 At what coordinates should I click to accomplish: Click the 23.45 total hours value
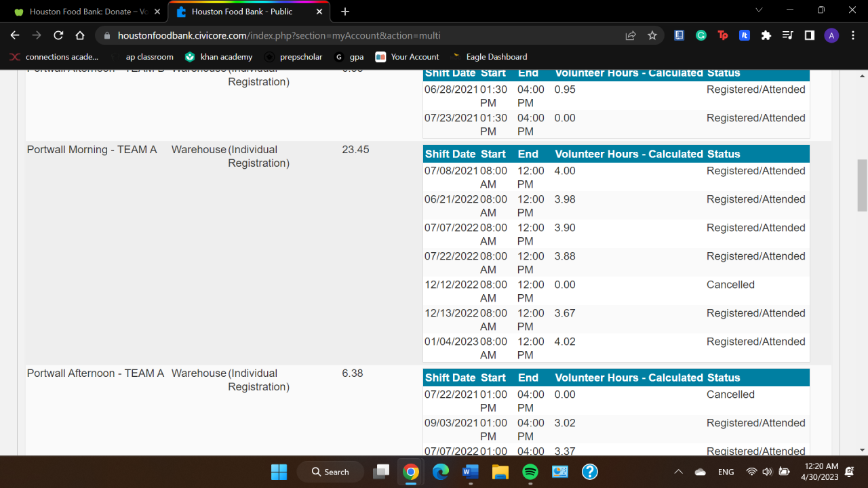[x=356, y=149]
